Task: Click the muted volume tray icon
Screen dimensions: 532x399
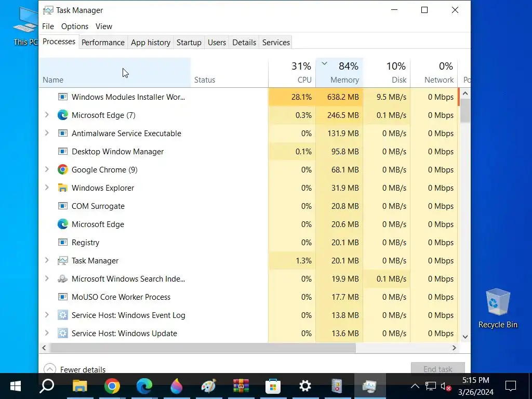Action: point(446,386)
